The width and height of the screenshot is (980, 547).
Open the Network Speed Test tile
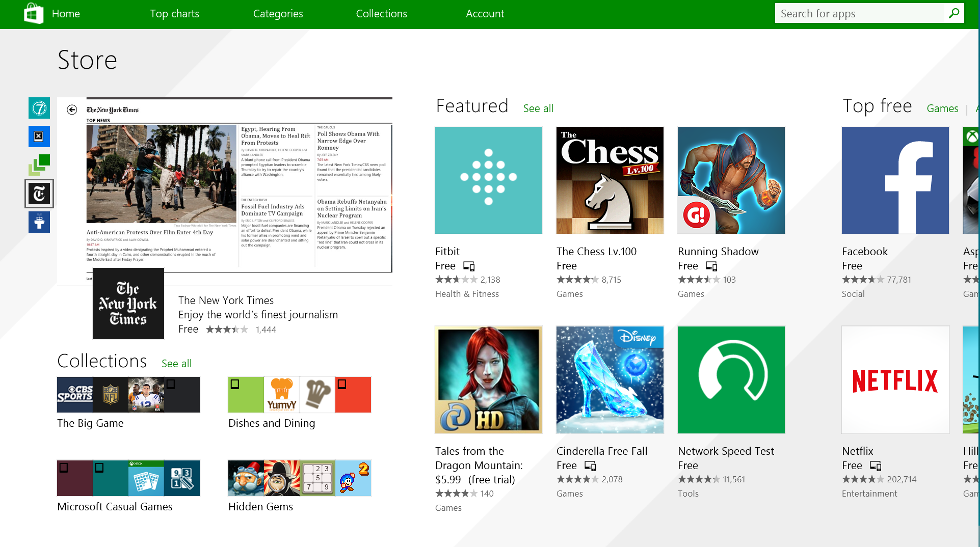click(731, 380)
